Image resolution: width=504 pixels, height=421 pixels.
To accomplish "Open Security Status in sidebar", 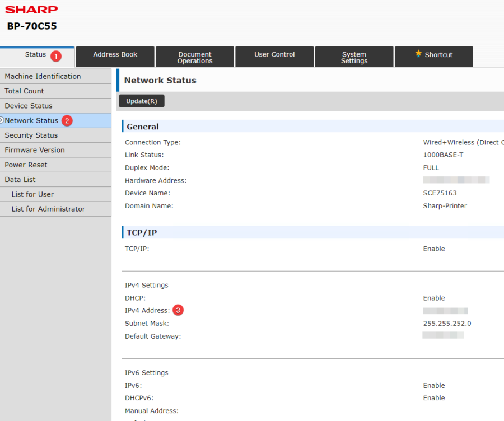I will click(x=31, y=135).
